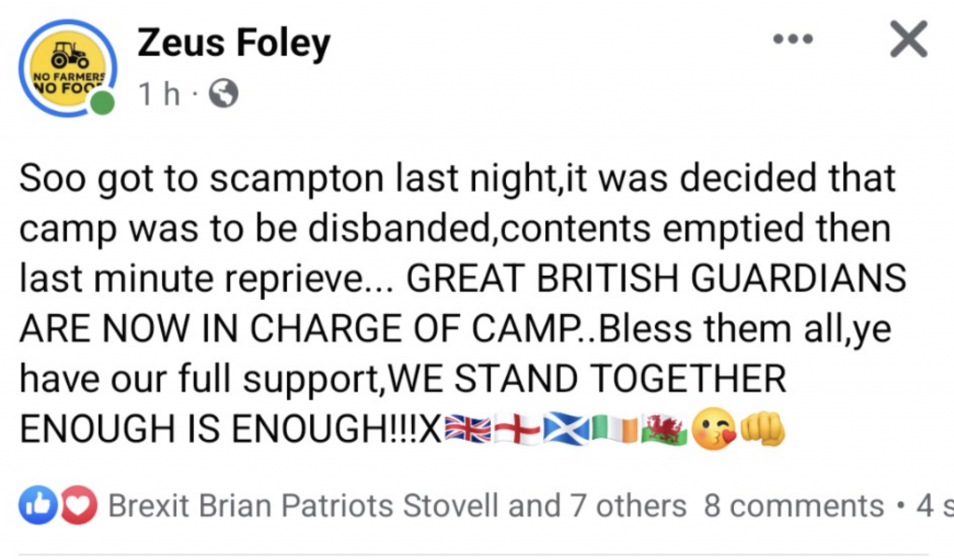The width and height of the screenshot is (954, 560).
Task: View the 8 comments
Action: pos(794,506)
